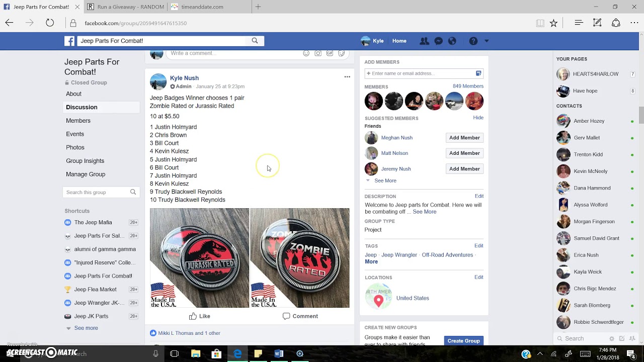Click browser back arrow
The image size is (644, 362).
9,23
